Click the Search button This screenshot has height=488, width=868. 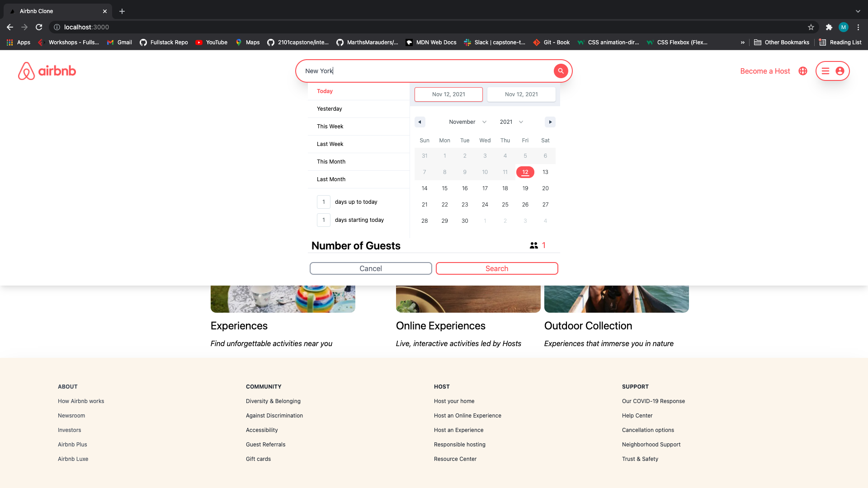tap(497, 268)
